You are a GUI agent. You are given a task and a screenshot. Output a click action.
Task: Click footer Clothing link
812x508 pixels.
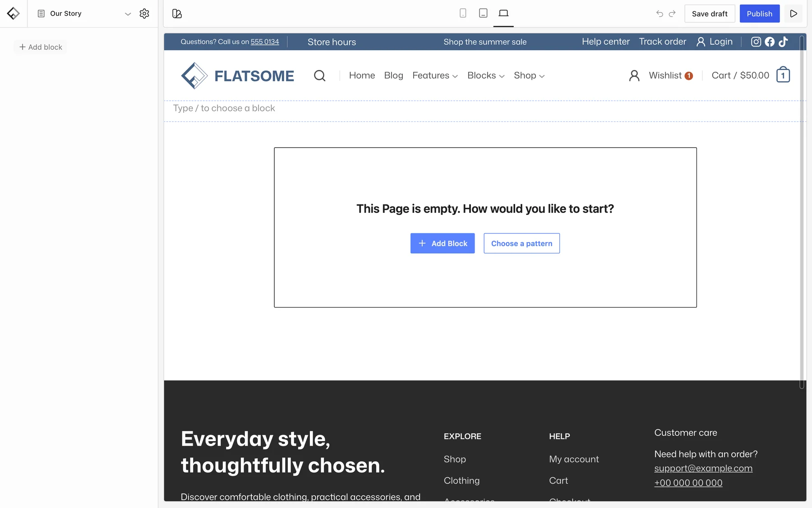point(461,480)
